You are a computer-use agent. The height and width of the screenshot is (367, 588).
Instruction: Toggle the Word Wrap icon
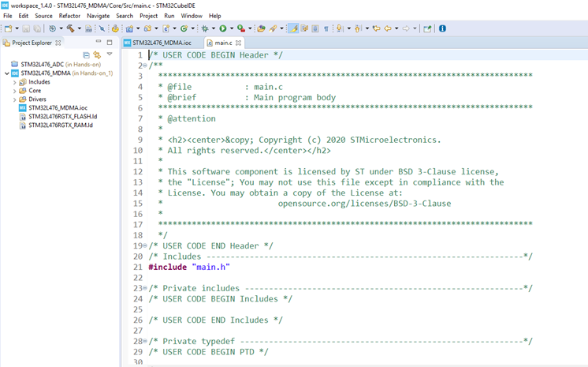pos(304,28)
